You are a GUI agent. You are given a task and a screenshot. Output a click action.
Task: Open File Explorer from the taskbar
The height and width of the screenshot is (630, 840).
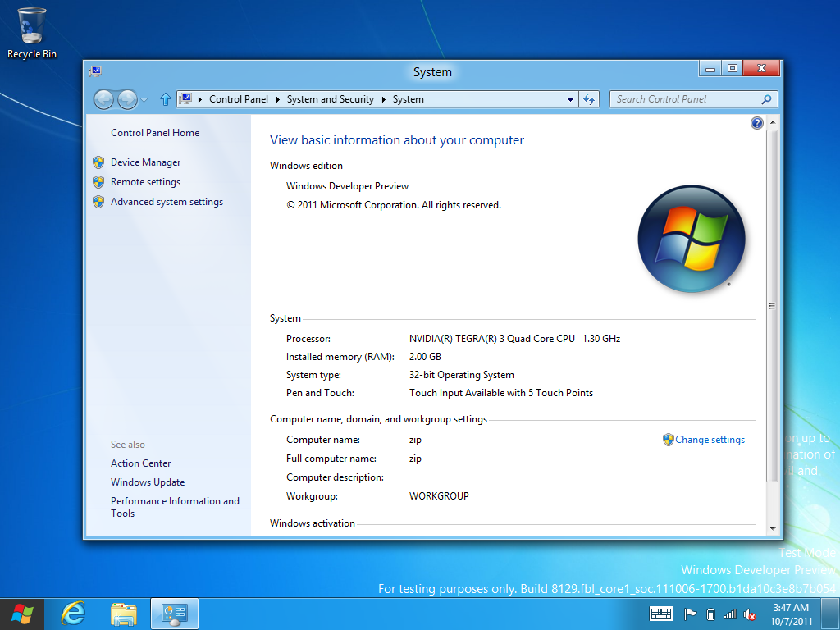(124, 614)
